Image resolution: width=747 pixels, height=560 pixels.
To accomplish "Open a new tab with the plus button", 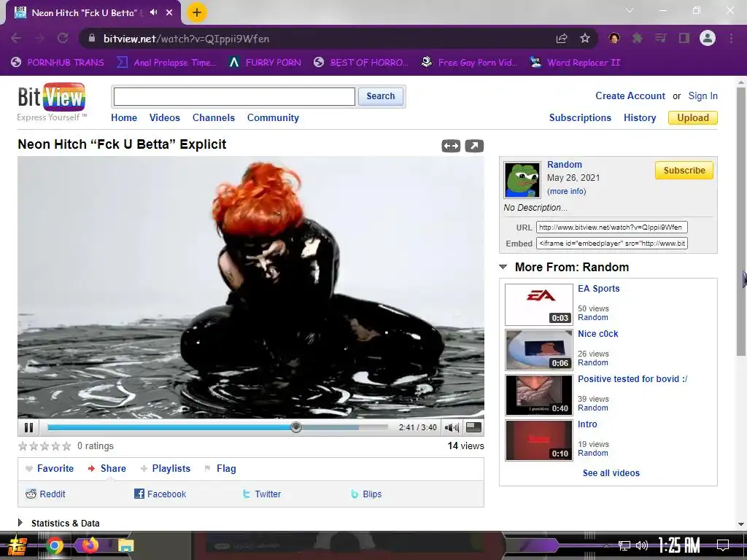I will 197,12.
